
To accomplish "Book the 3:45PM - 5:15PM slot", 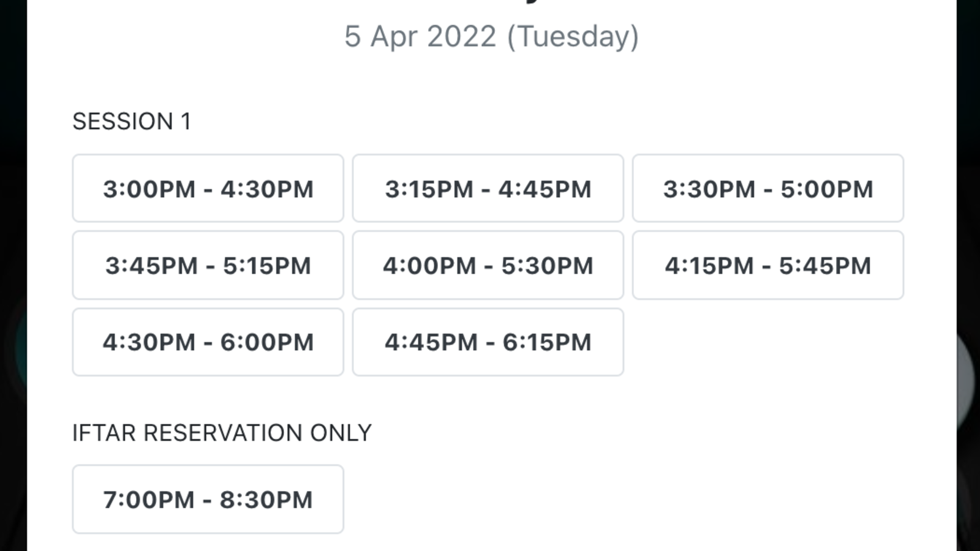I will (208, 265).
